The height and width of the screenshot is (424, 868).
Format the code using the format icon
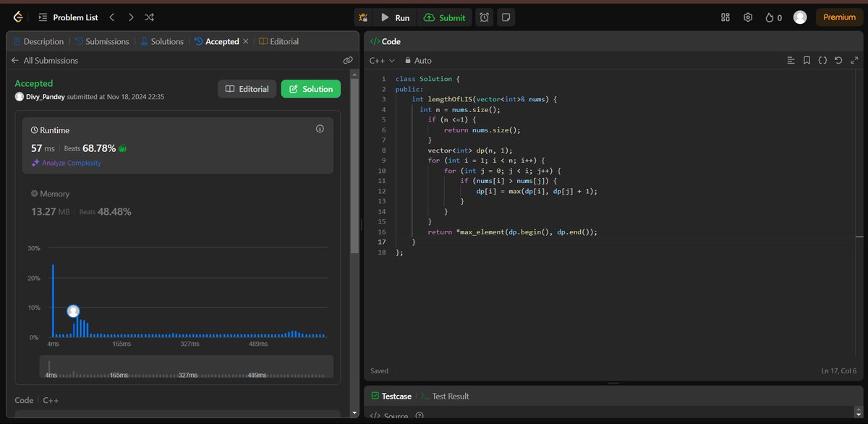pyautogui.click(x=791, y=61)
